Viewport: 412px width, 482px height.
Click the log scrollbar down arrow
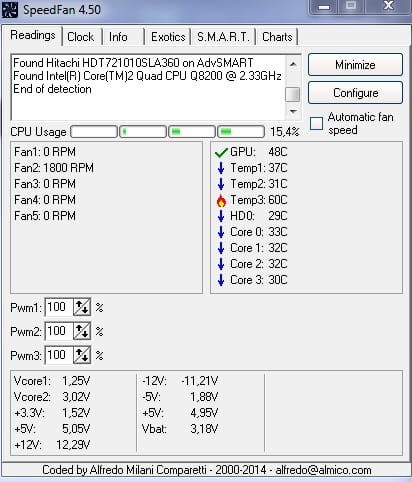[293, 111]
